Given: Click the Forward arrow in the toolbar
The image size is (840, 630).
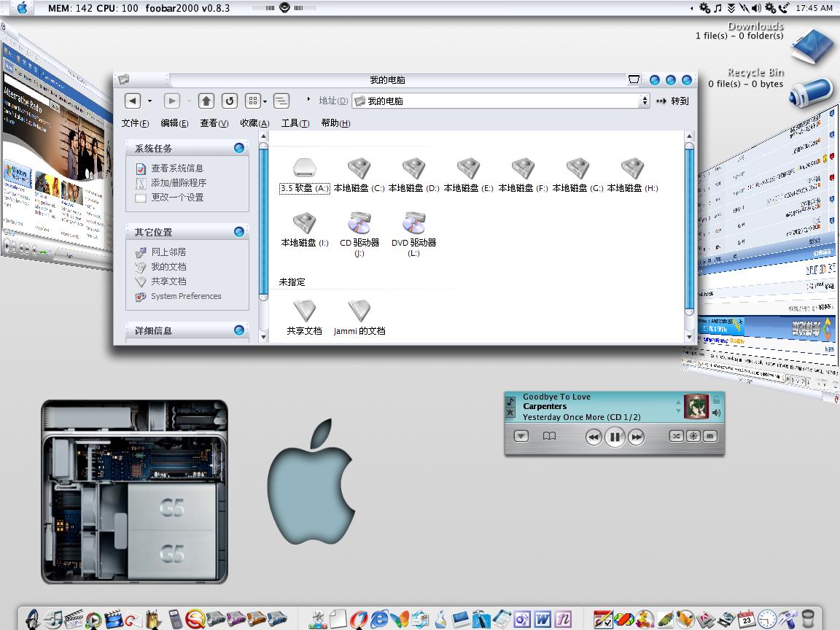Looking at the screenshot, I should pyautogui.click(x=171, y=101).
